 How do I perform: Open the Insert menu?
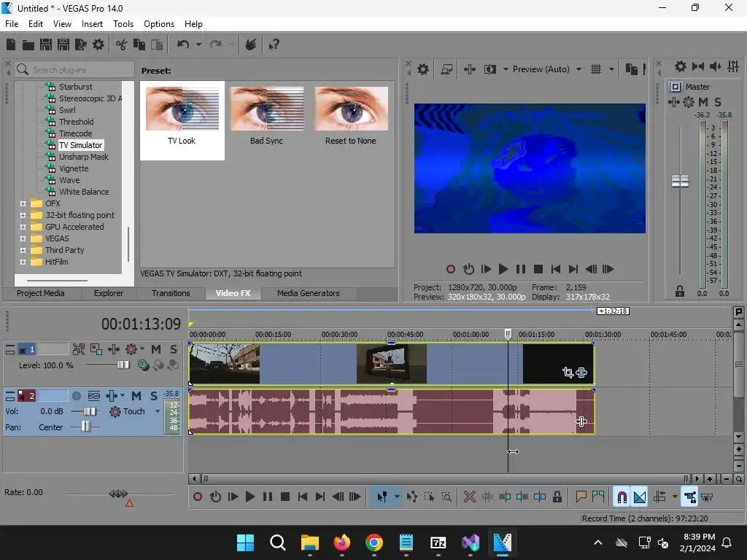pos(92,24)
